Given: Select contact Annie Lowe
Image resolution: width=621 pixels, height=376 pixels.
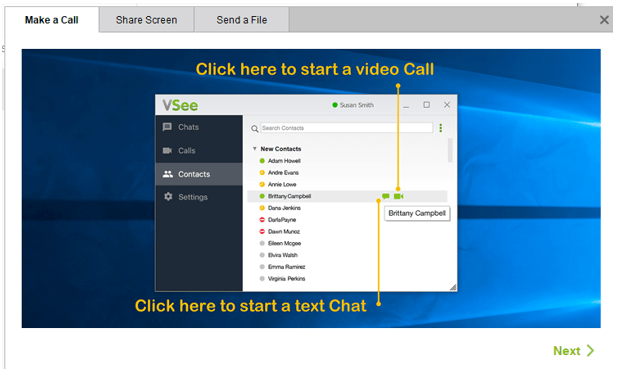Looking at the screenshot, I should coord(282,184).
